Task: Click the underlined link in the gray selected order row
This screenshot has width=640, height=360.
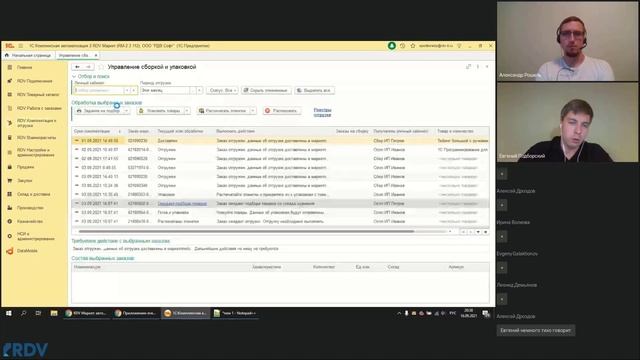Action: pos(182,203)
